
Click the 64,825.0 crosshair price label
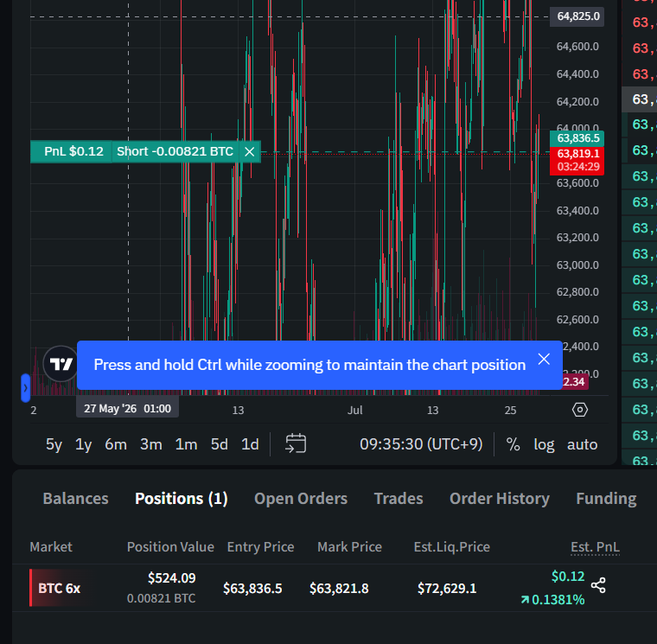(577, 16)
